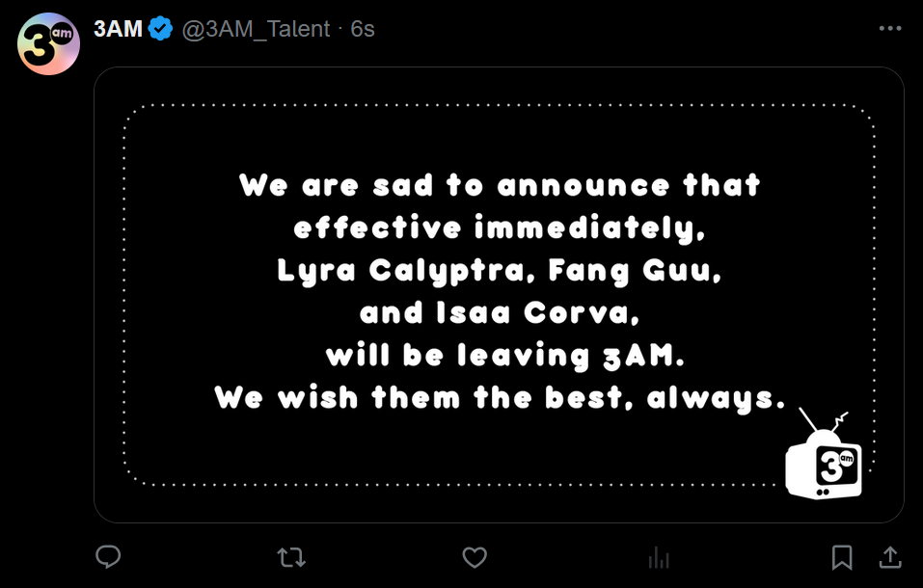Open the 3AM profile avatar

(48, 44)
